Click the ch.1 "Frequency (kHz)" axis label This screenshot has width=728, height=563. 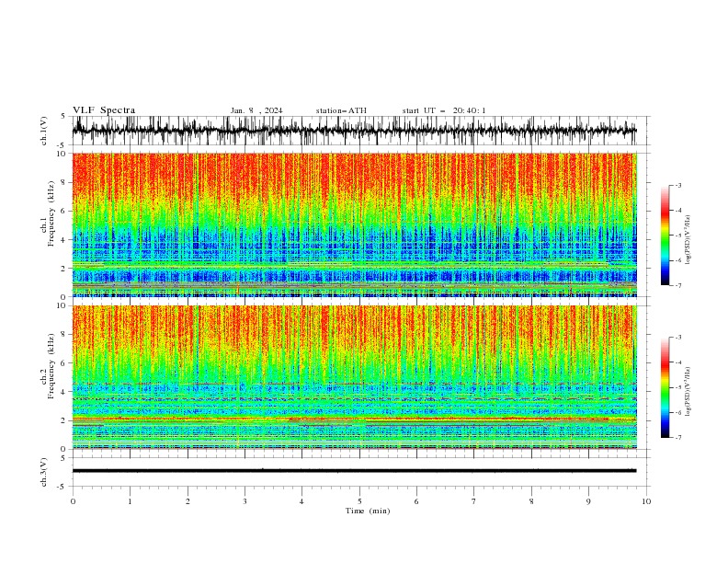pyautogui.click(x=51, y=213)
